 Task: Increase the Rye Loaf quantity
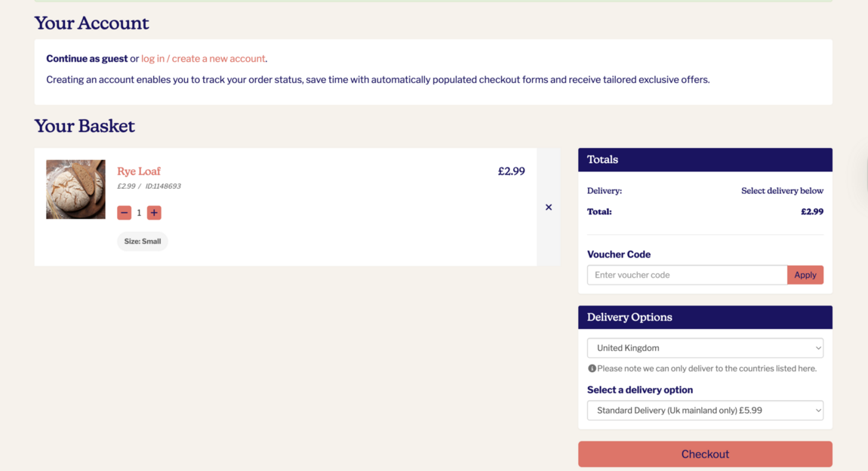point(154,213)
